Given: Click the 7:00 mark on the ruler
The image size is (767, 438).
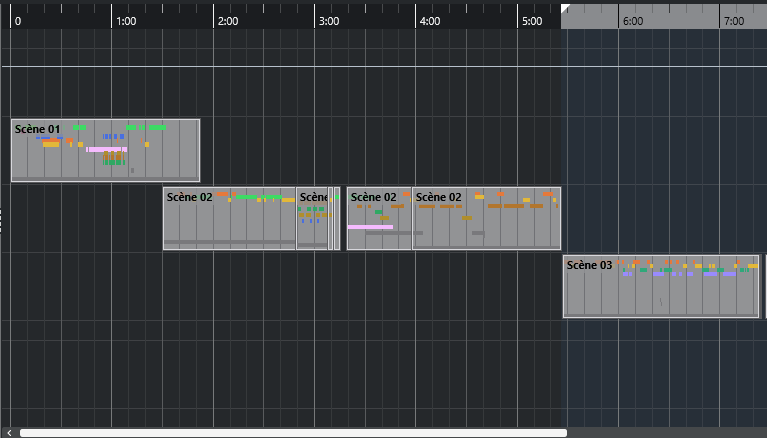Looking at the screenshot, I should click(734, 21).
